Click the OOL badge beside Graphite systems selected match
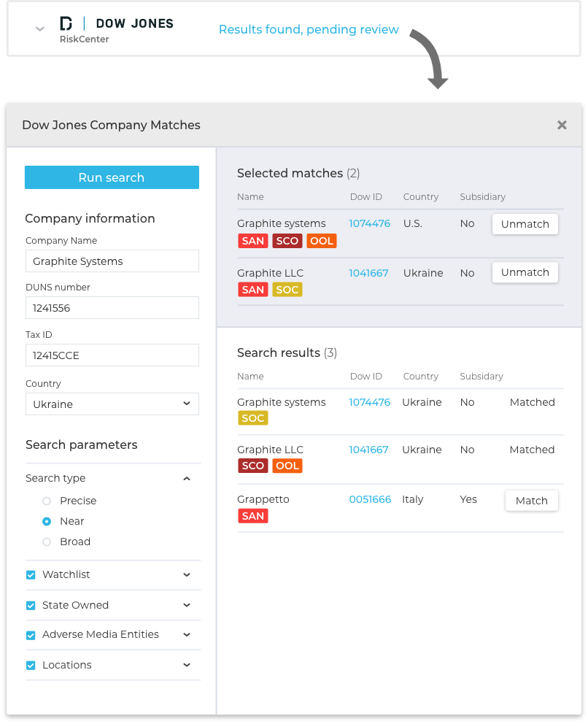The image size is (588, 724). (322, 240)
